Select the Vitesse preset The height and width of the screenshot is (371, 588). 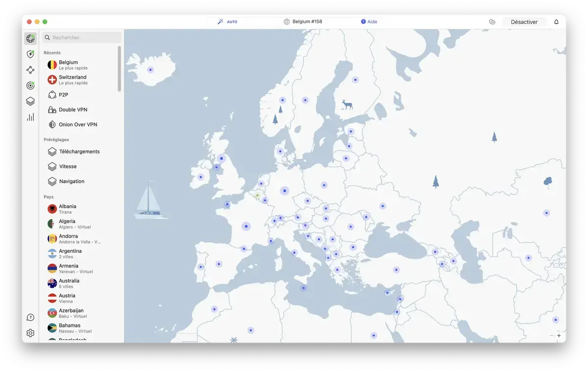(x=68, y=166)
